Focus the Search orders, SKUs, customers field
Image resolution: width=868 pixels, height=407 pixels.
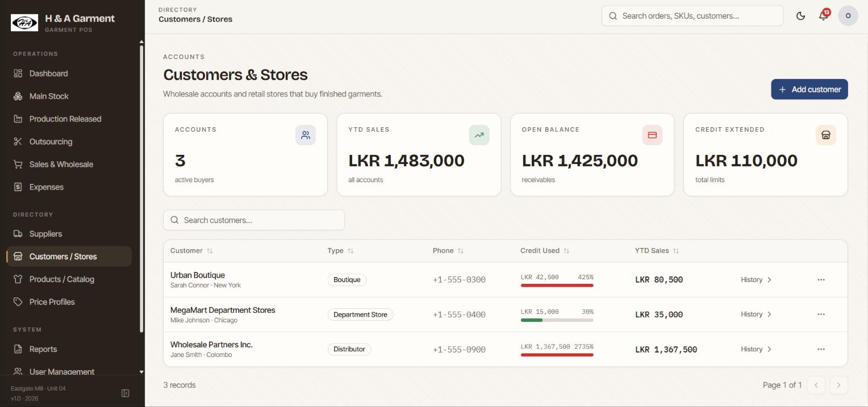click(692, 16)
